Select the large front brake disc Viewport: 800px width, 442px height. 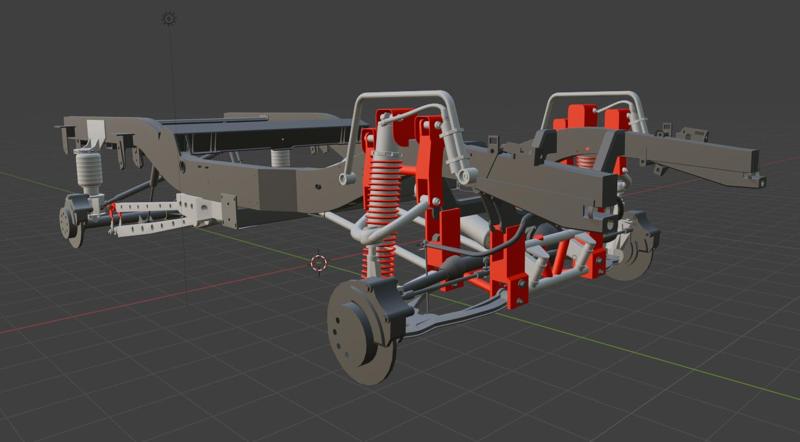(360, 332)
